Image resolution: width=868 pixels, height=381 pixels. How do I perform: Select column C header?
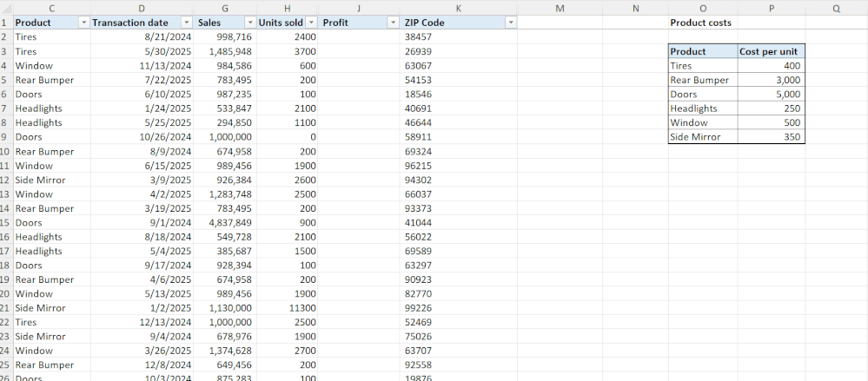point(51,8)
